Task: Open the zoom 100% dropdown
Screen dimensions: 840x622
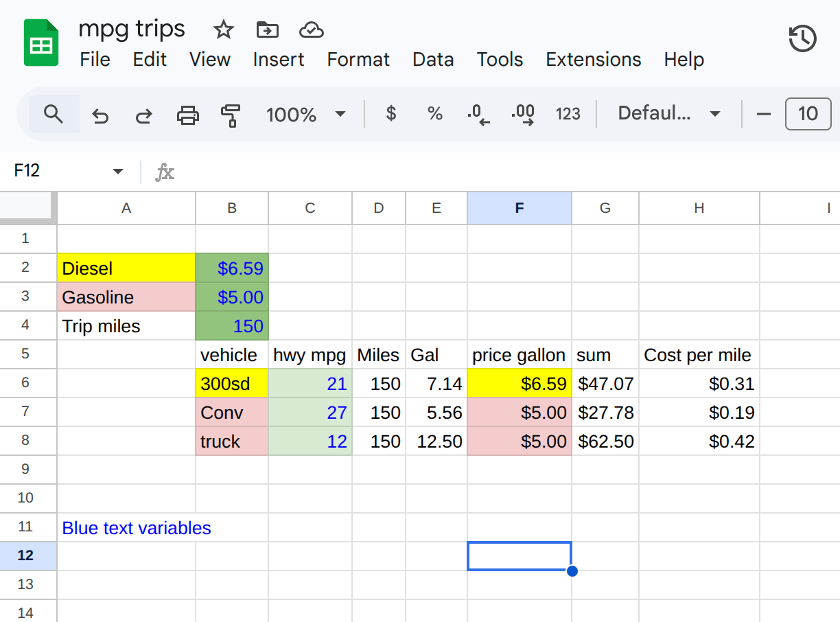Action: click(306, 114)
